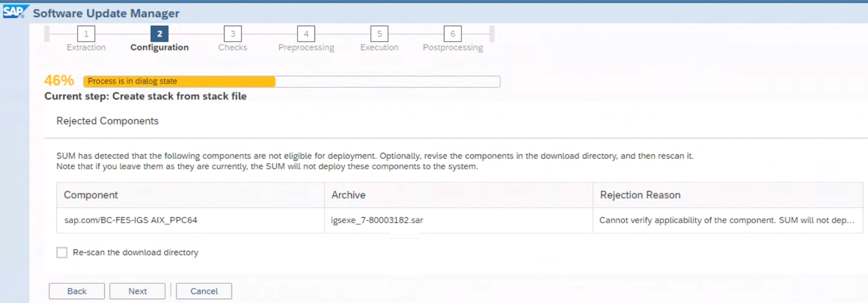The image size is (868, 303).
Task: Click the Archive column header
Action: [459, 195]
